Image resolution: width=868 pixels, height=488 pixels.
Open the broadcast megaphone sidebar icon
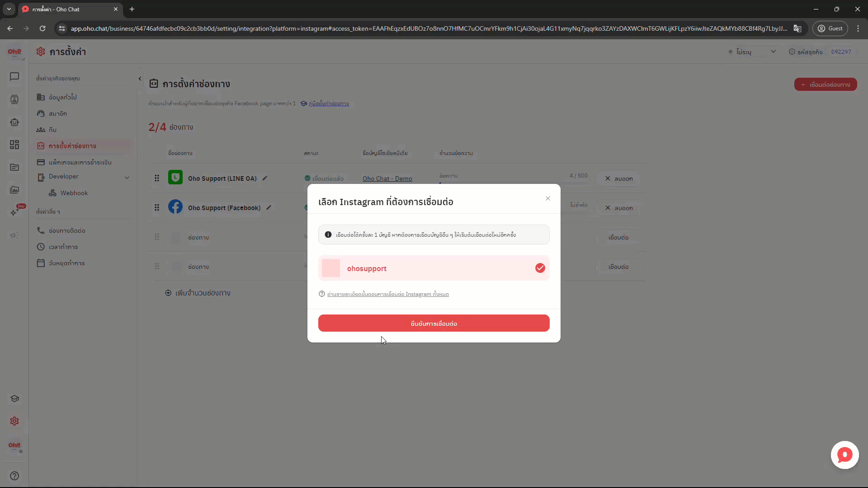(14, 235)
